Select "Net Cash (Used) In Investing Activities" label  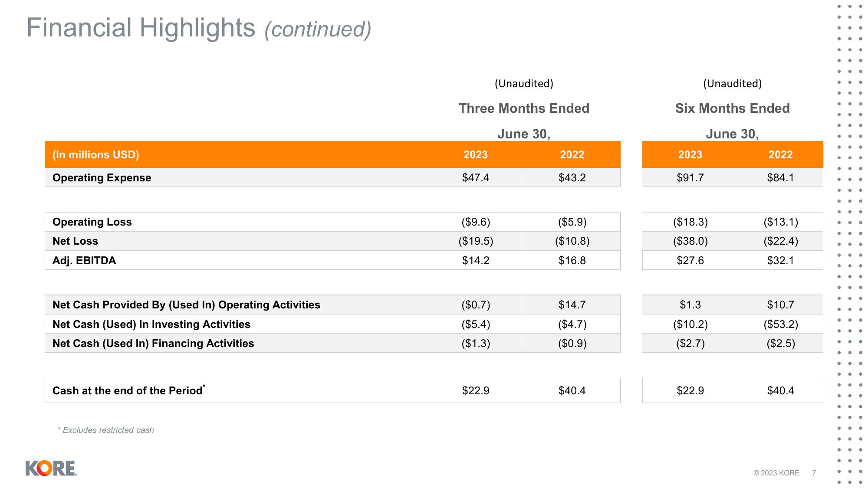(x=151, y=324)
